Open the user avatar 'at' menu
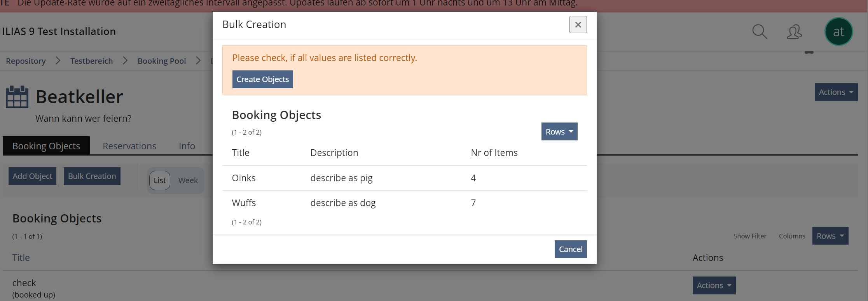 click(x=838, y=31)
